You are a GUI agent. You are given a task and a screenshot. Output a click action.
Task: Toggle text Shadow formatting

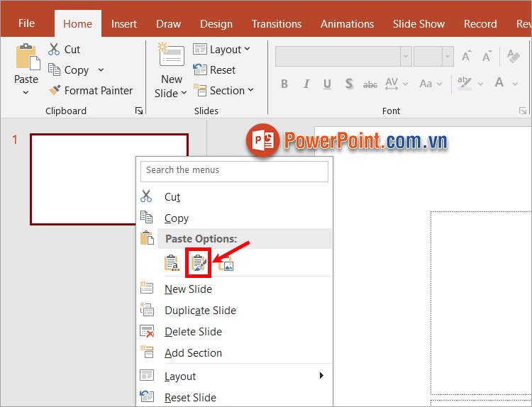tap(349, 84)
